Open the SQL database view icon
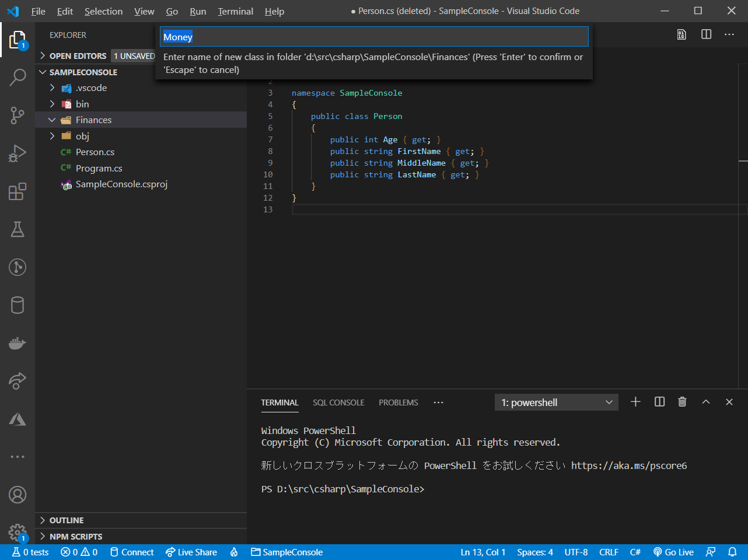This screenshot has height=560, width=748. pos(18,305)
